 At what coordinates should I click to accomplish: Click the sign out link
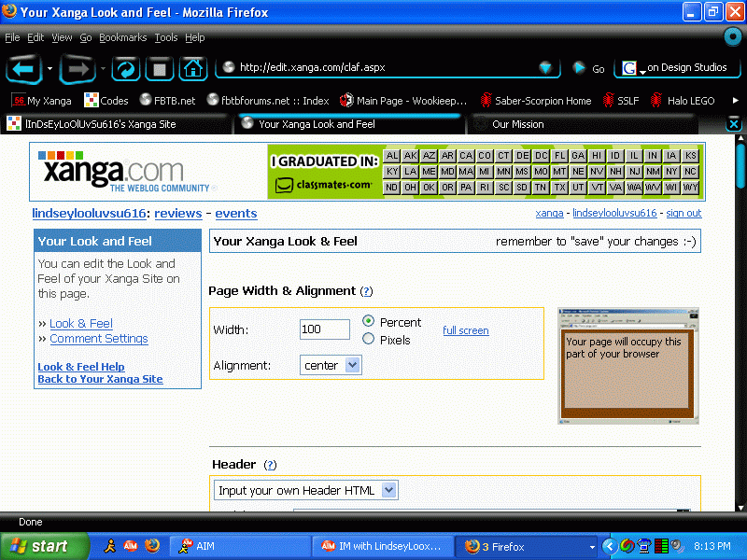click(684, 213)
